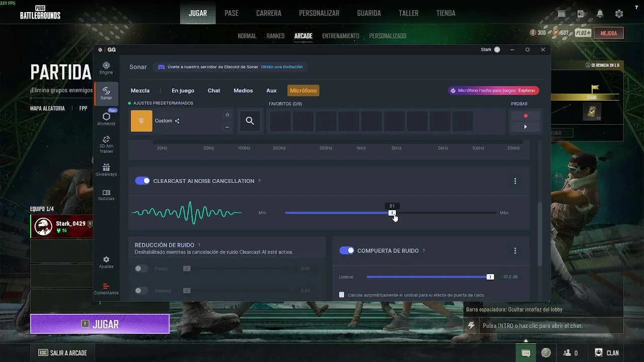The height and width of the screenshot is (362, 644).
Task: Toggle the disabled Fondo noise reduction switch
Action: [141, 268]
